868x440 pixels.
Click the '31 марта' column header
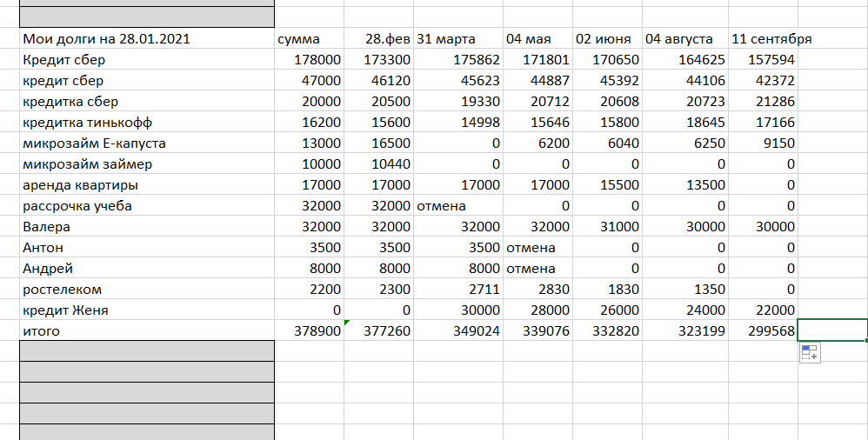[457, 39]
